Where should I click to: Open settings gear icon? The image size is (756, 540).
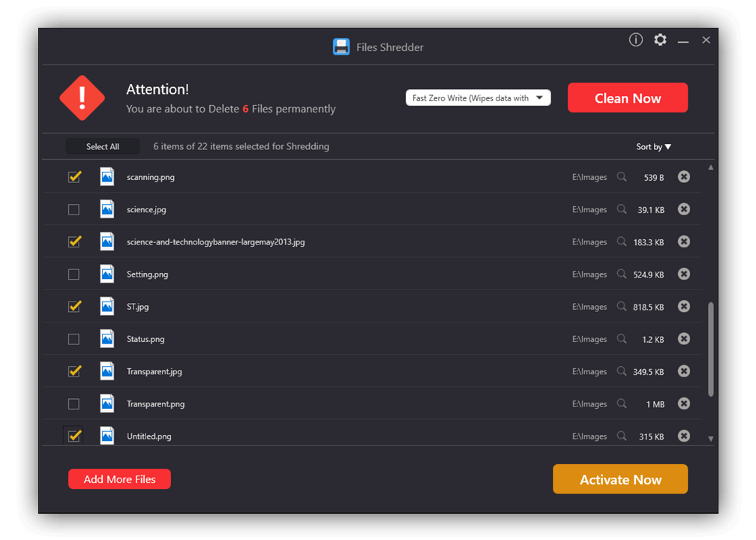660,40
